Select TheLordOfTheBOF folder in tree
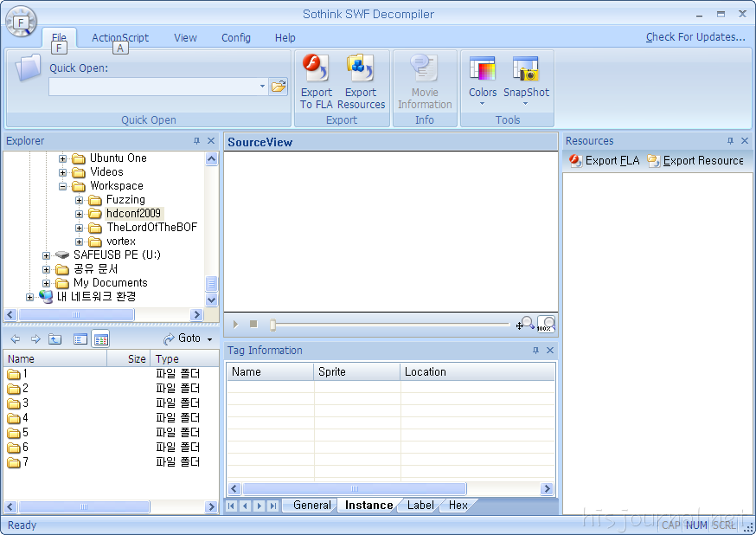The image size is (756, 535). (x=152, y=227)
